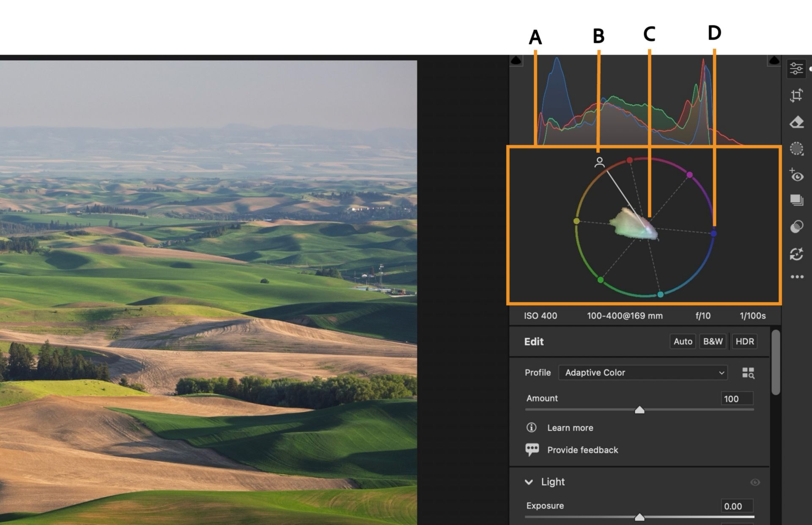This screenshot has height=525, width=812.
Task: Select the Remove eraser tool
Action: pyautogui.click(x=796, y=122)
